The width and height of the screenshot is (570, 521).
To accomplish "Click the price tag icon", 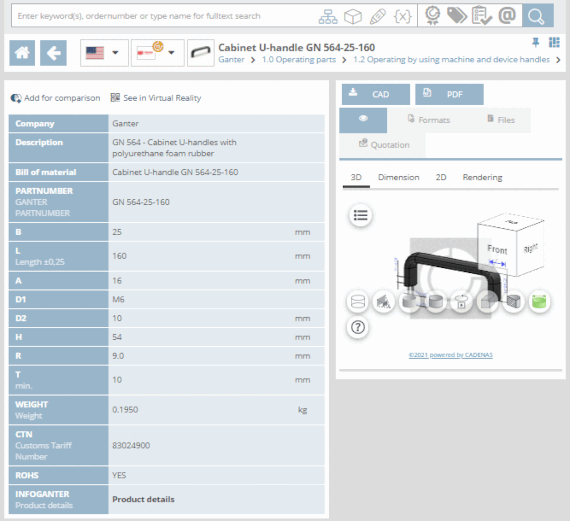I will (457, 16).
